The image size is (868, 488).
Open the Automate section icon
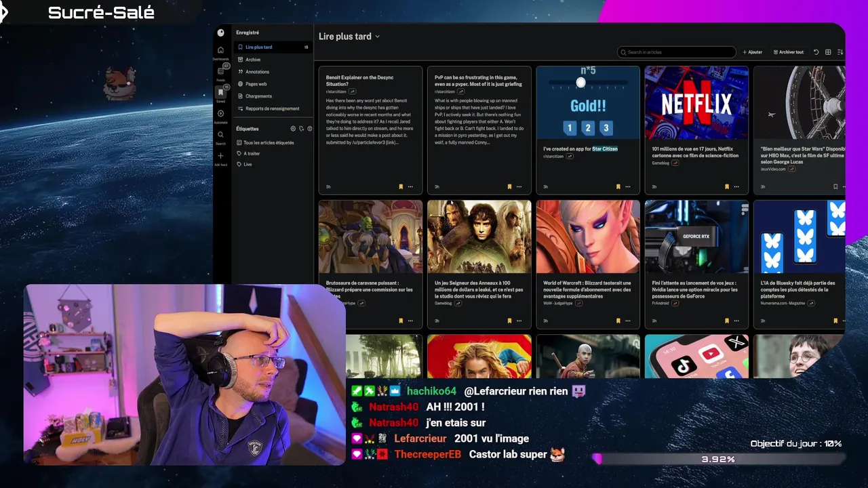pyautogui.click(x=220, y=114)
